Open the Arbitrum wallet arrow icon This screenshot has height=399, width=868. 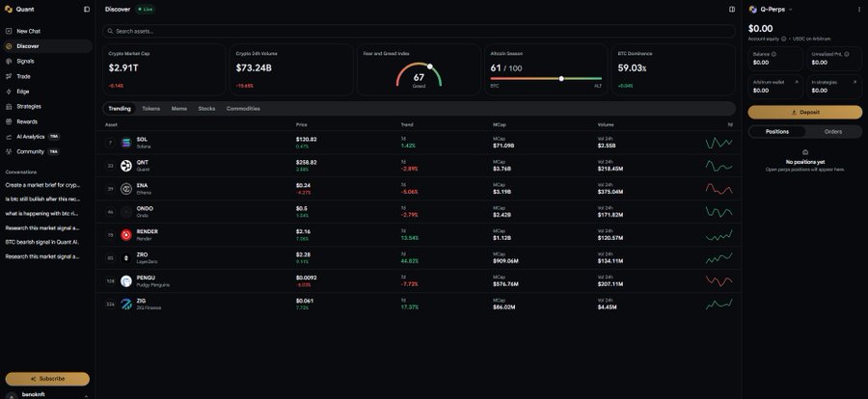tap(797, 82)
